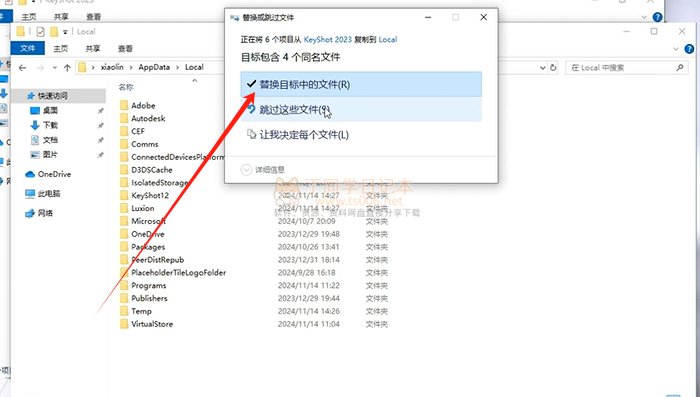Open the quick access toolbar dropdown
This screenshot has width=700, height=397.
pyautogui.click(x=65, y=32)
